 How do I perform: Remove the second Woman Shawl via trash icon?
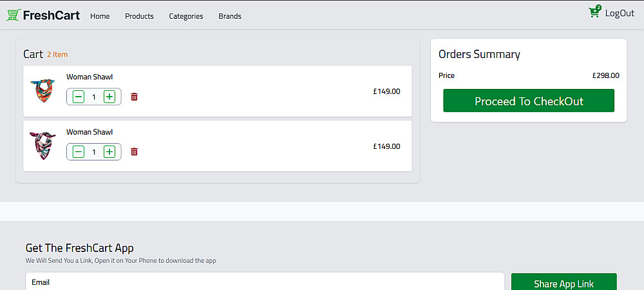pos(134,152)
